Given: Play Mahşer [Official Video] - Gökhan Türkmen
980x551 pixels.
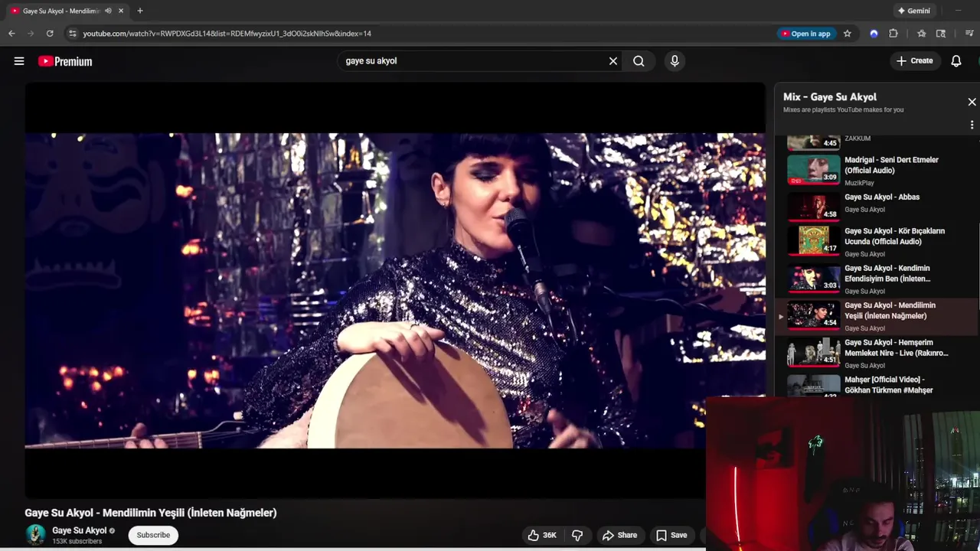Looking at the screenshot, I should [x=888, y=385].
